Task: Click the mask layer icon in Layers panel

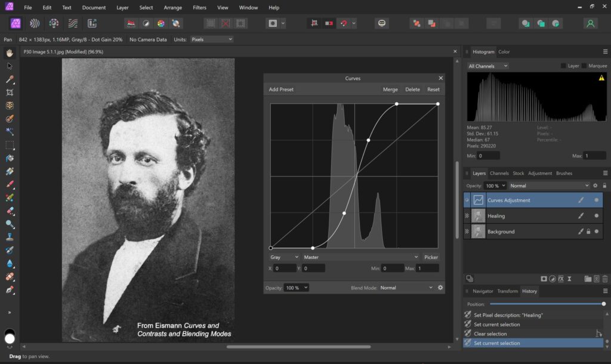Action: 544,279
